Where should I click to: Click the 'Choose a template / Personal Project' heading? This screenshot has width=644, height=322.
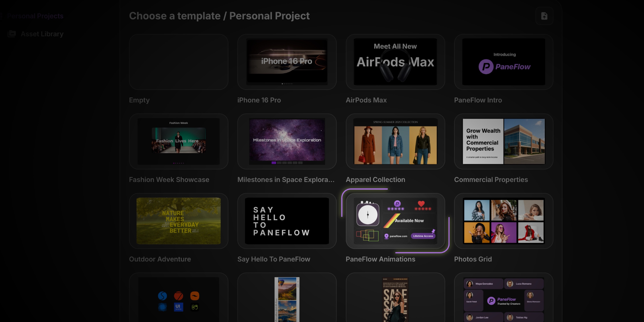[219, 16]
